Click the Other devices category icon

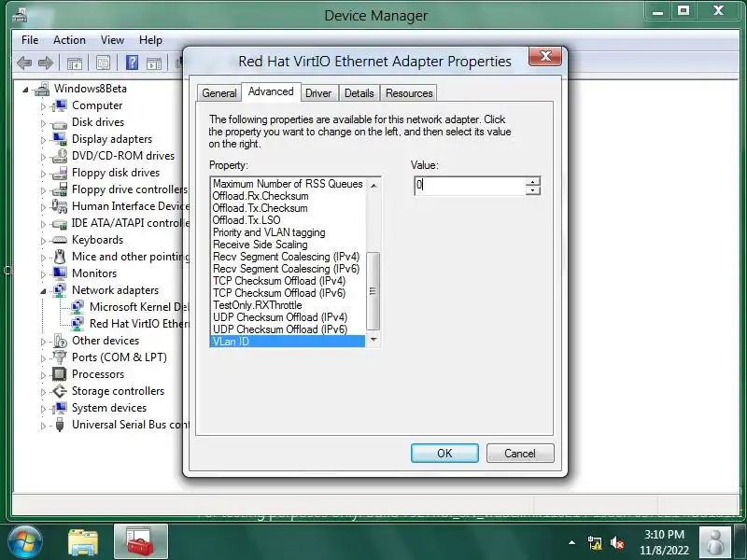coord(60,341)
